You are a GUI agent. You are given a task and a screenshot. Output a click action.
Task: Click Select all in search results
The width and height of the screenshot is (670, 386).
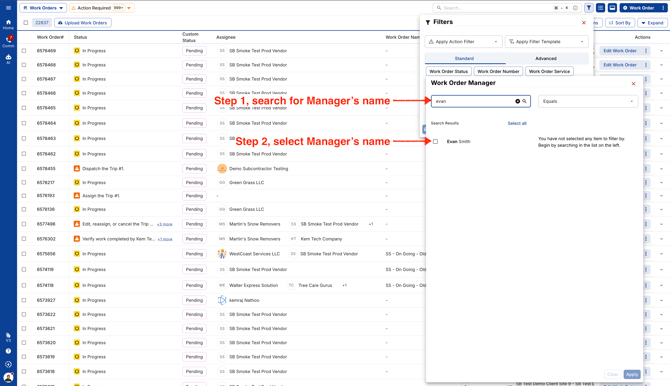click(x=517, y=123)
